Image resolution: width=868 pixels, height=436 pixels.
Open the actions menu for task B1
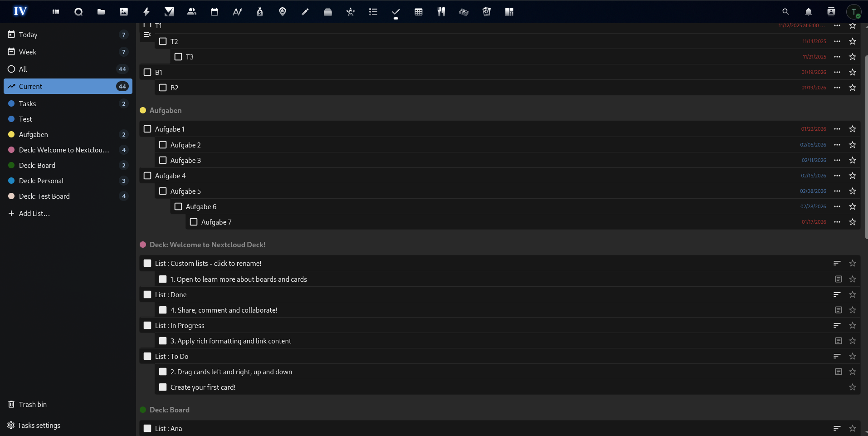pyautogui.click(x=837, y=72)
